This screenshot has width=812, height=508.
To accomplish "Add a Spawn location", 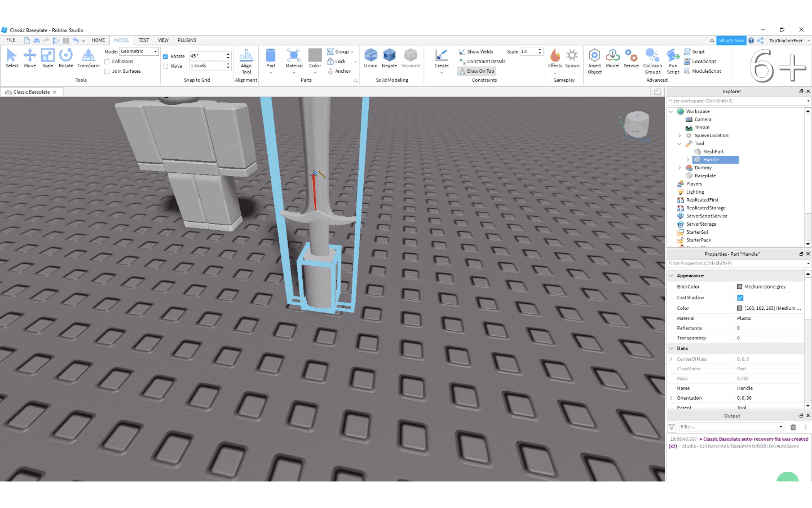I will [x=572, y=58].
